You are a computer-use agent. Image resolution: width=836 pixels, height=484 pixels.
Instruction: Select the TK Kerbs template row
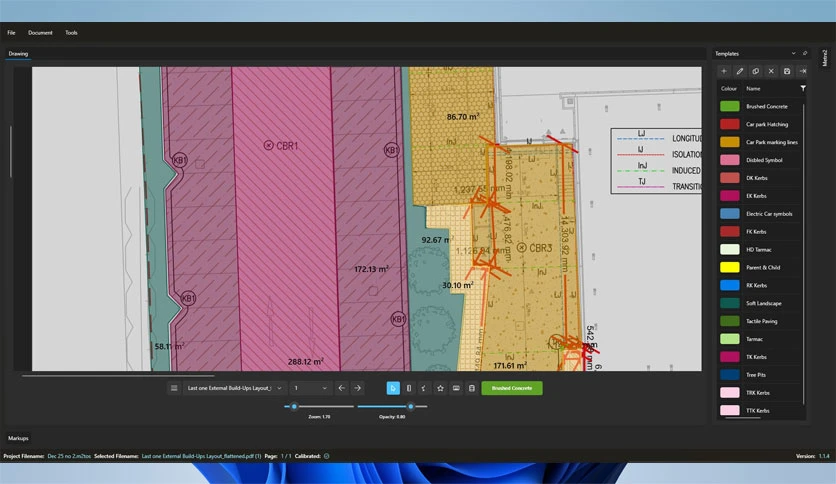[760, 357]
